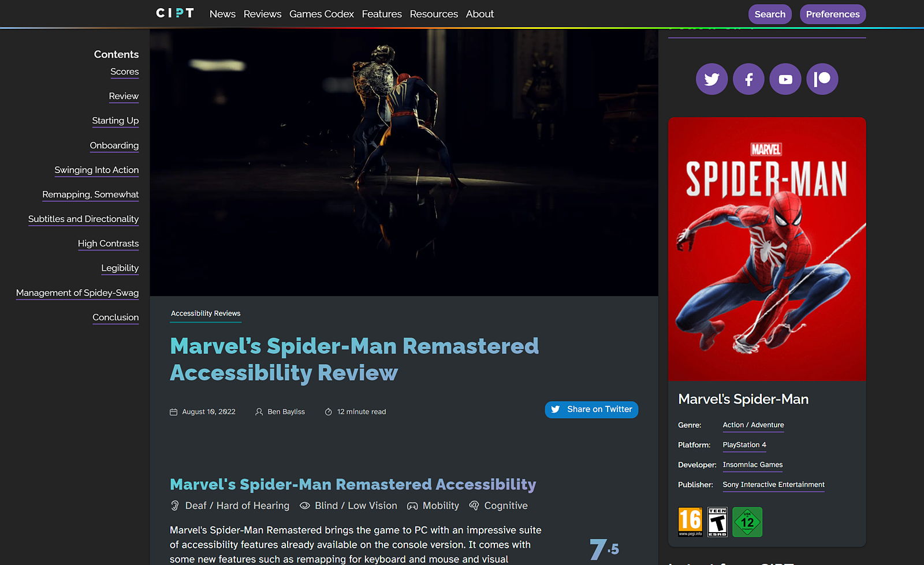Click the ear icon for Deaf / Hard of Hearing

175,506
